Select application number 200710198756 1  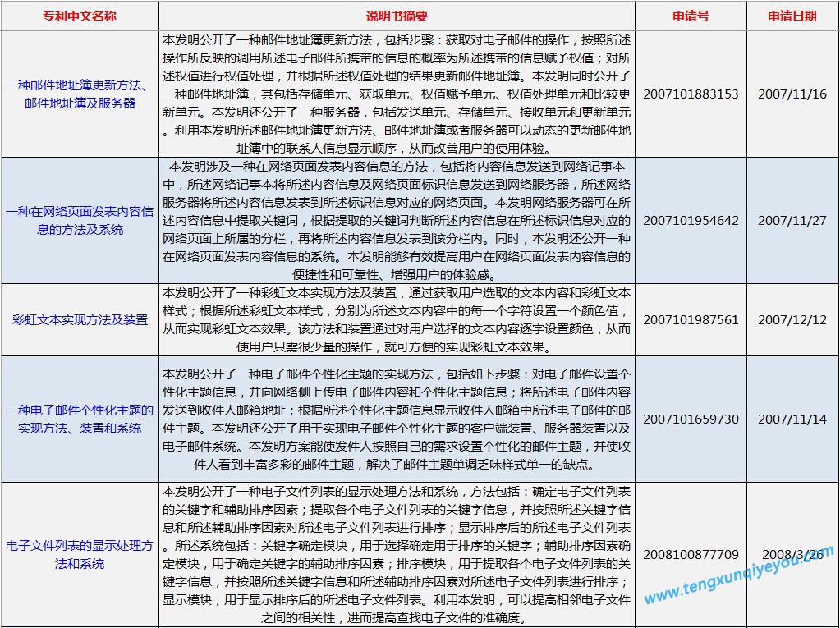[x=691, y=319]
